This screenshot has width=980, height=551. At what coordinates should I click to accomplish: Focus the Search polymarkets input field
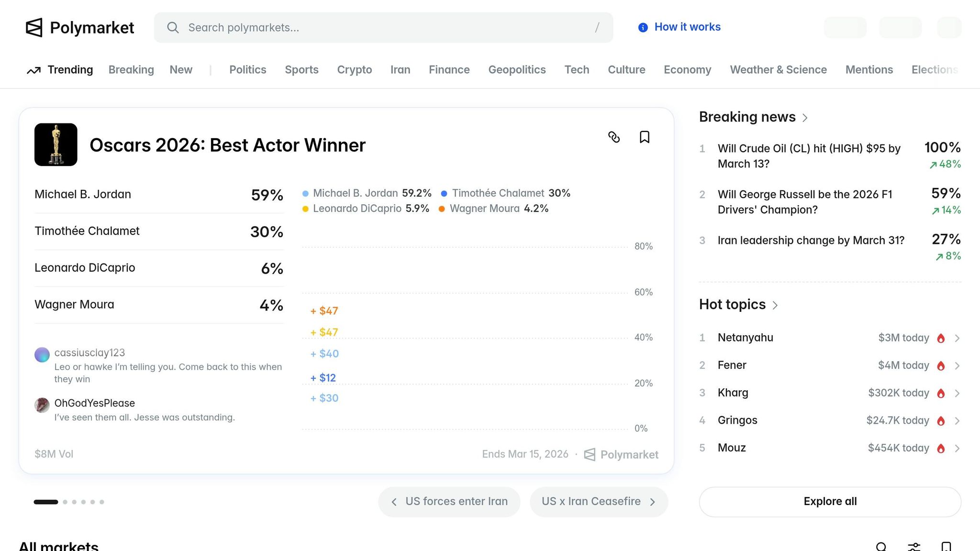tap(383, 28)
